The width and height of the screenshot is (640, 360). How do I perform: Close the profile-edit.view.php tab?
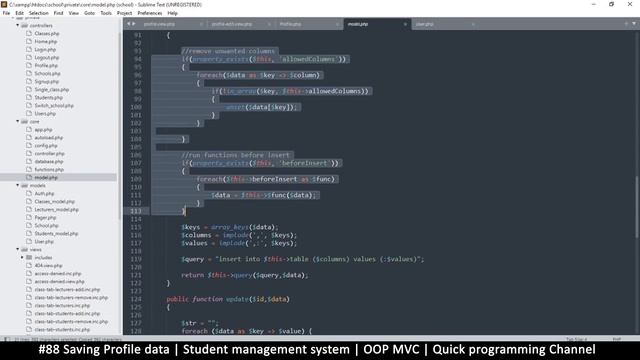point(269,24)
